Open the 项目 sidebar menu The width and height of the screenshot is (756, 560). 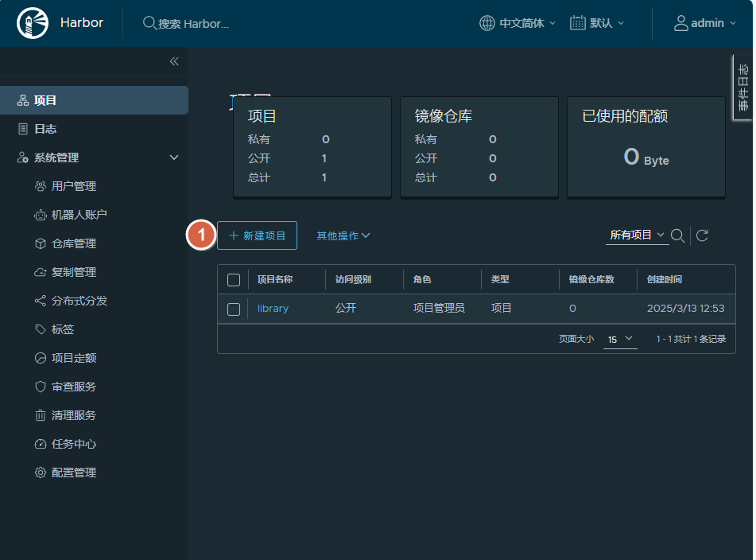pos(94,100)
